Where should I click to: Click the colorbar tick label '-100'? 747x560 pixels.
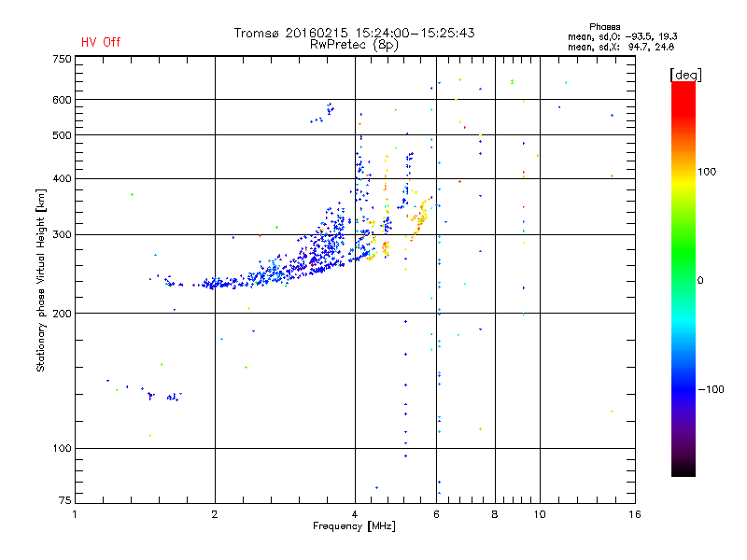(711, 389)
